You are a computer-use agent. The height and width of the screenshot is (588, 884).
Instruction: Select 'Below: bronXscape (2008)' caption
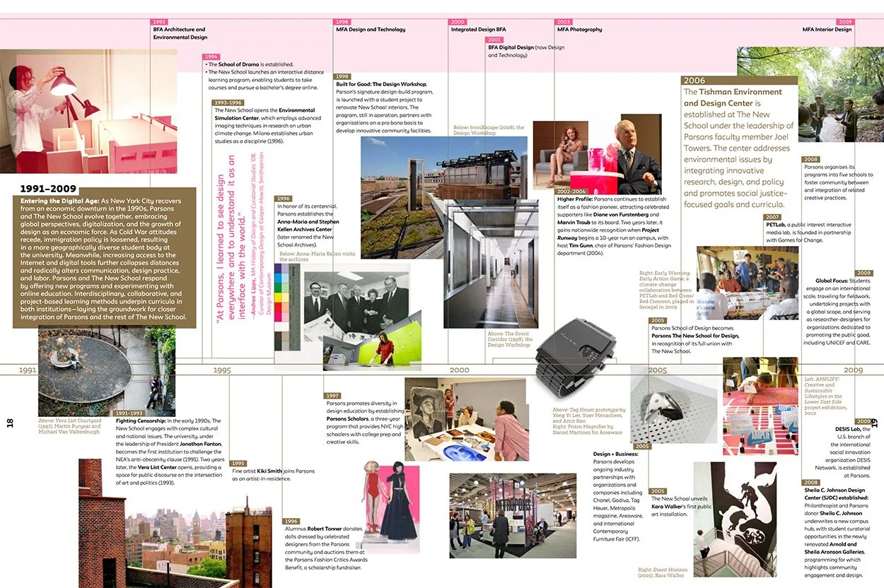[489, 130]
